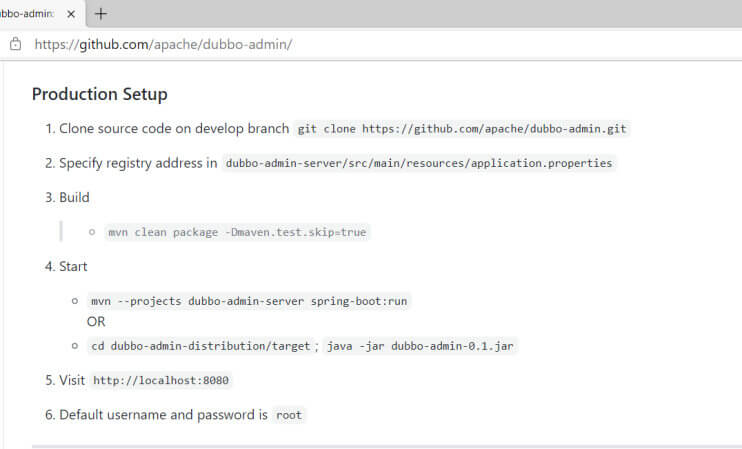Click the site security lock icon

pos(16,44)
